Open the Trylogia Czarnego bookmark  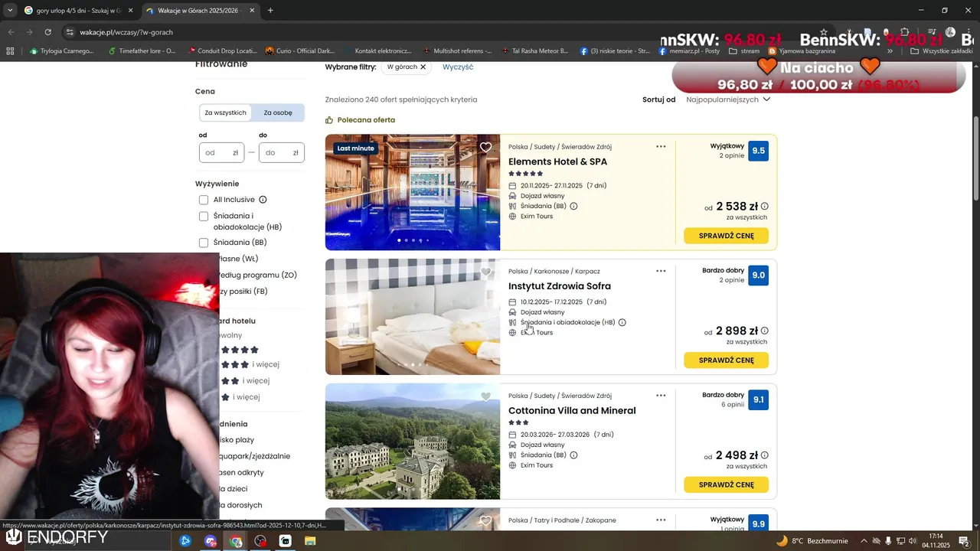click(61, 51)
